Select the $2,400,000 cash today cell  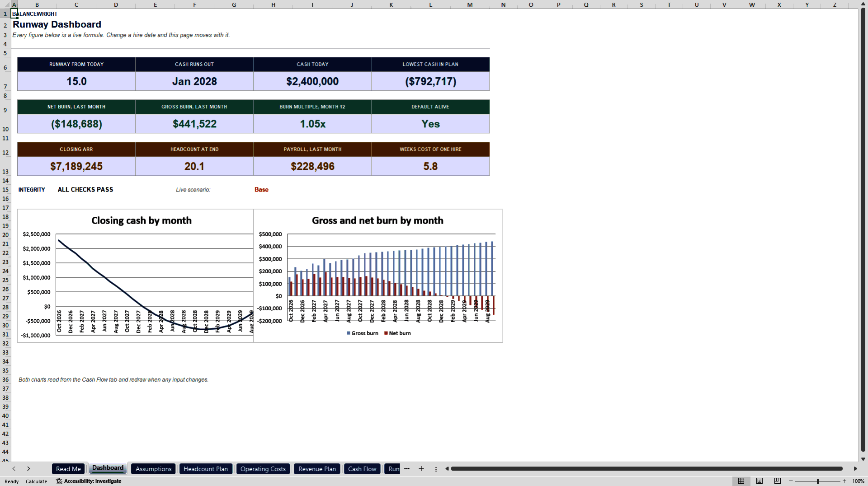coord(312,81)
